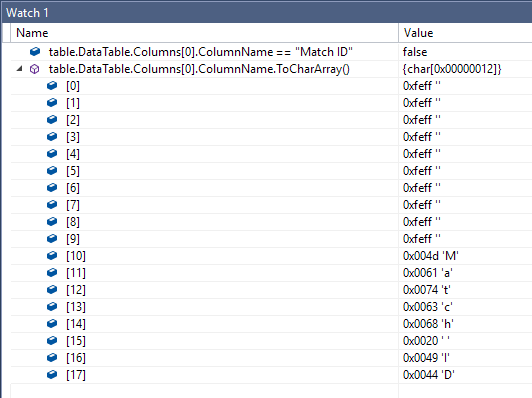
Task: Click the field icon beside element [1]
Action: 52,102
